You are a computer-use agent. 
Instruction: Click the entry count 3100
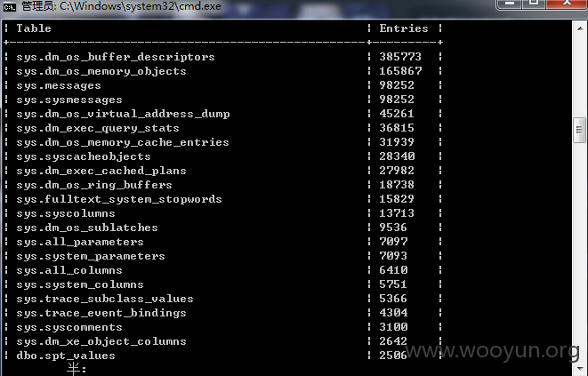pos(393,328)
